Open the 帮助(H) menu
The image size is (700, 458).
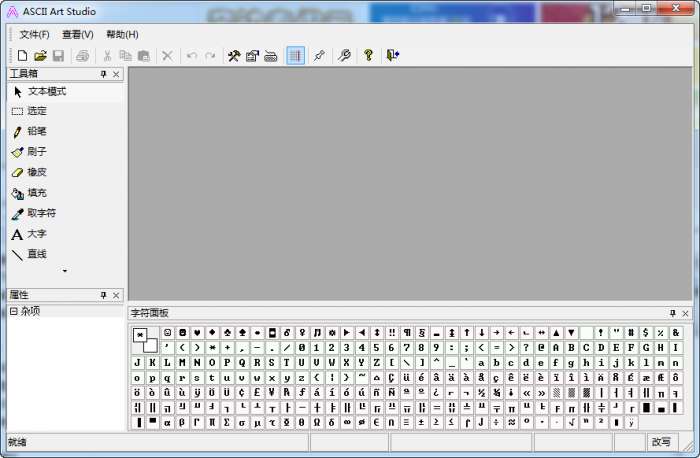tap(121, 34)
